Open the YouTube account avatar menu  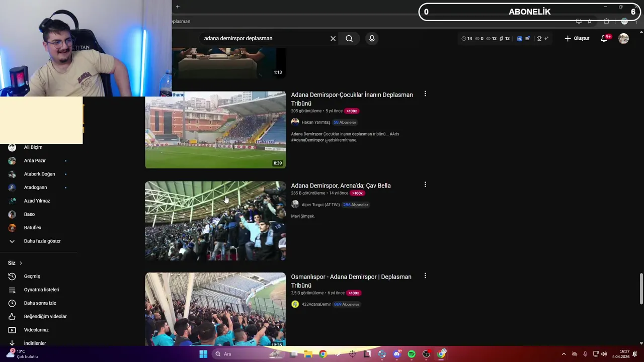(x=623, y=38)
